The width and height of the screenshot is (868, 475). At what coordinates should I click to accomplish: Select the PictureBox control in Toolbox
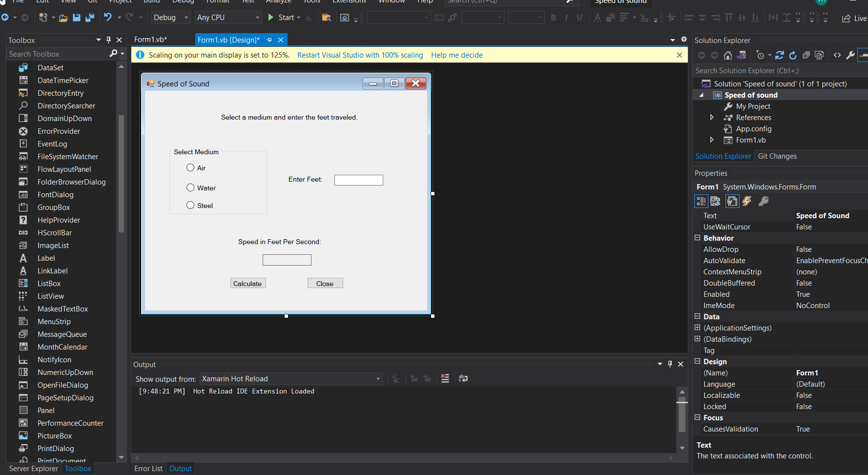(x=55, y=435)
